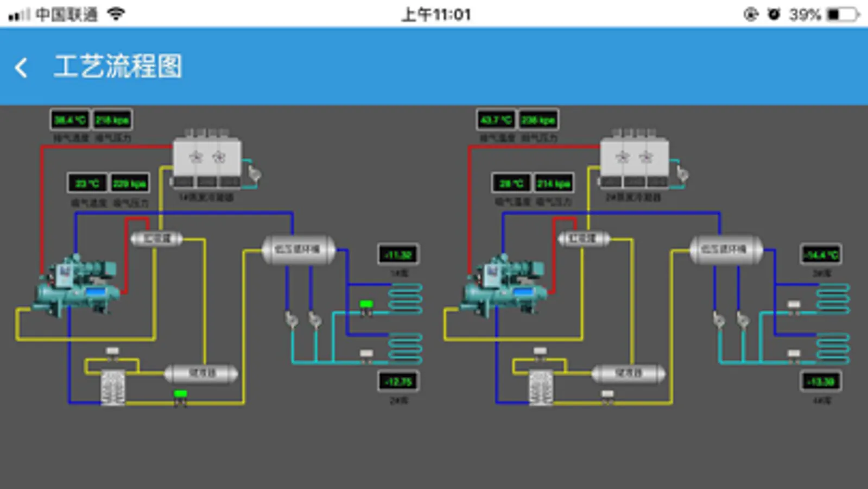Open the 2# evaporative condenser

[x=634, y=159]
